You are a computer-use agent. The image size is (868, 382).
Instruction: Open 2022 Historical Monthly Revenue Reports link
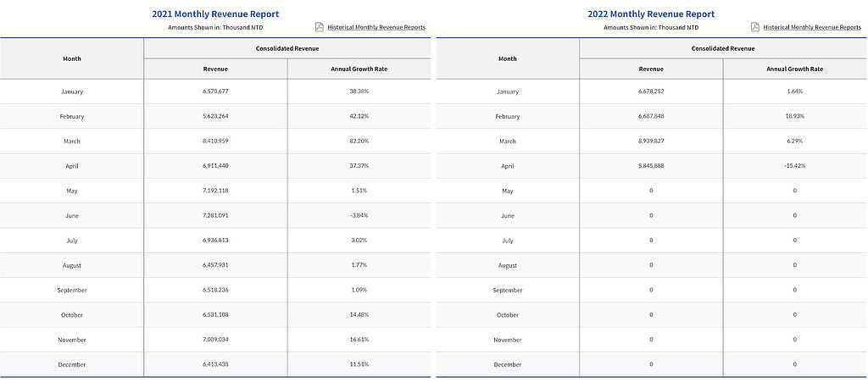pyautogui.click(x=812, y=27)
